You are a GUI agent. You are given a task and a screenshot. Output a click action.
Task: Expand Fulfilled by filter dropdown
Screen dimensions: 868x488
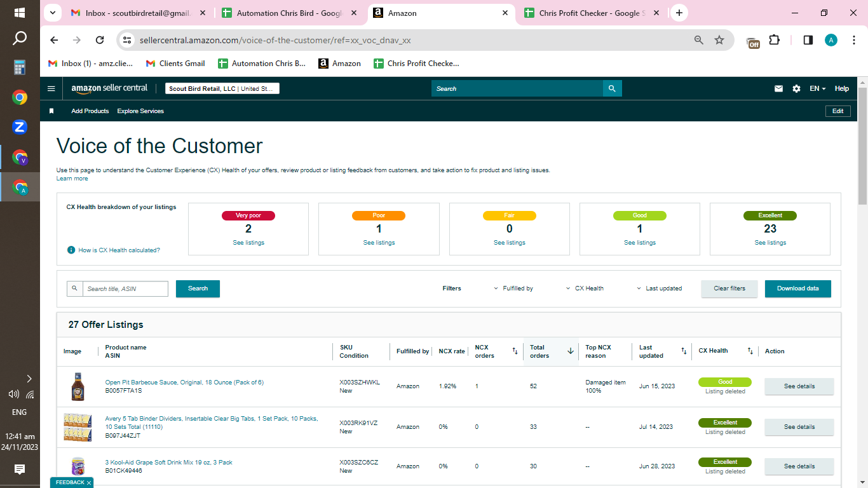point(513,288)
